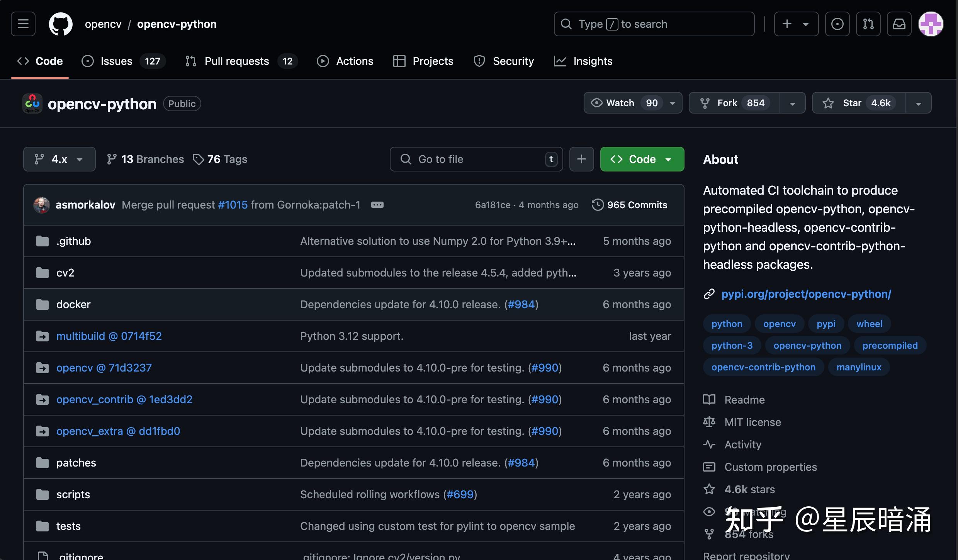
Task: Expand commit message ellipsis button
Action: click(x=377, y=205)
